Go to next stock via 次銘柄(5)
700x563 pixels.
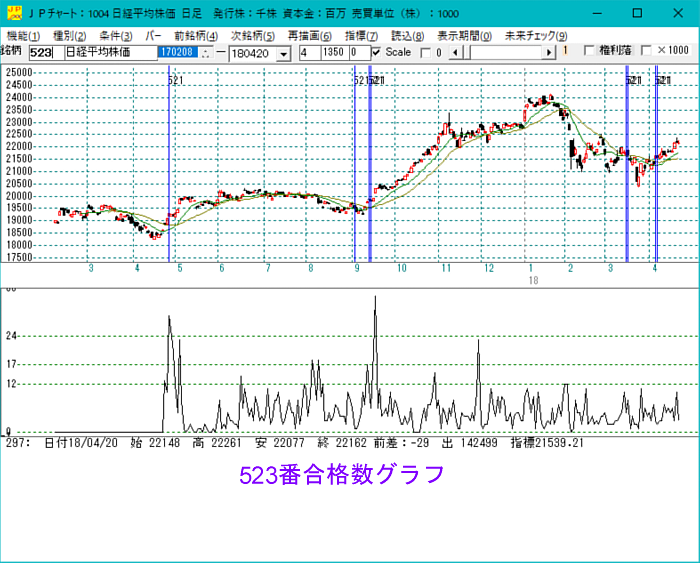click(x=253, y=36)
